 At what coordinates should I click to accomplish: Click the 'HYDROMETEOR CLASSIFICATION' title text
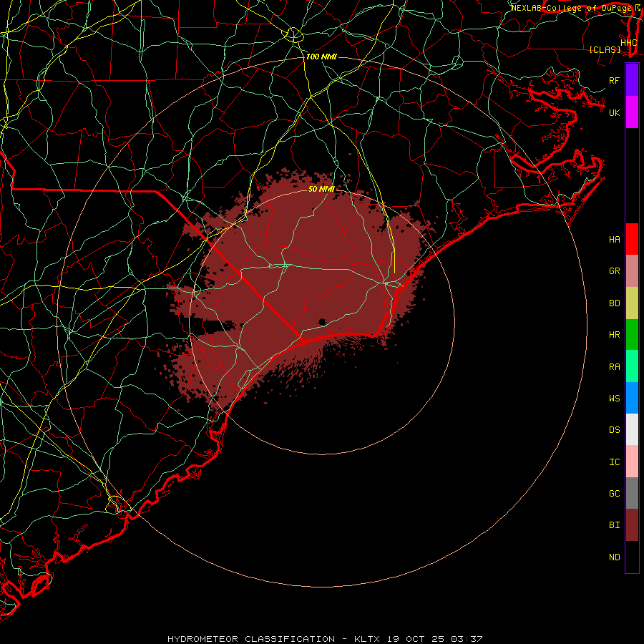pyautogui.click(x=251, y=639)
